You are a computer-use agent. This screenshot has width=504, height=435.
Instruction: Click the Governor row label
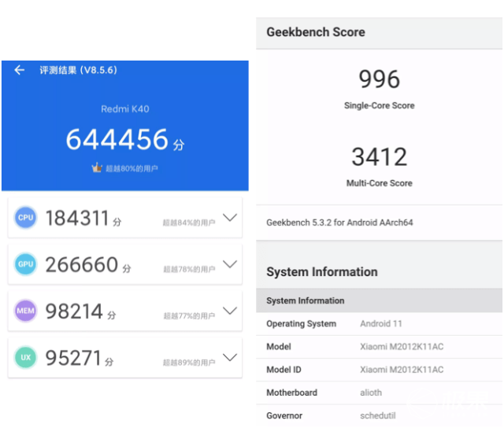point(284,416)
